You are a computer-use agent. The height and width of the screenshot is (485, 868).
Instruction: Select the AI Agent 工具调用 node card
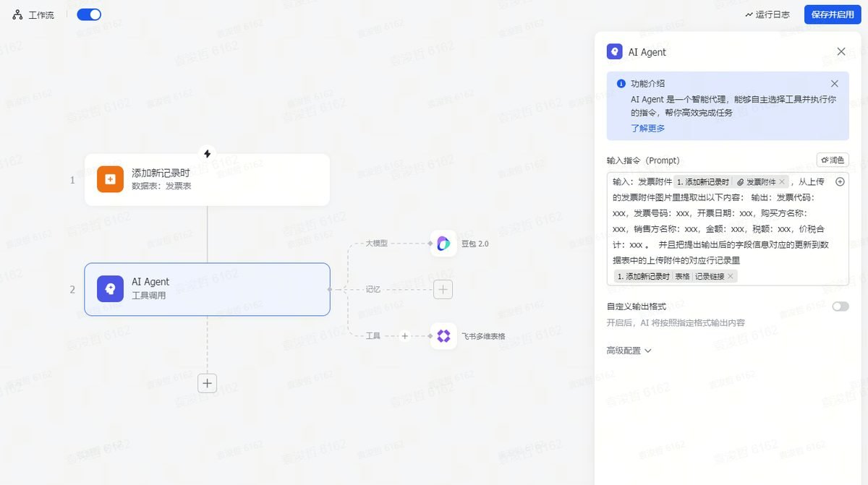[x=207, y=289]
